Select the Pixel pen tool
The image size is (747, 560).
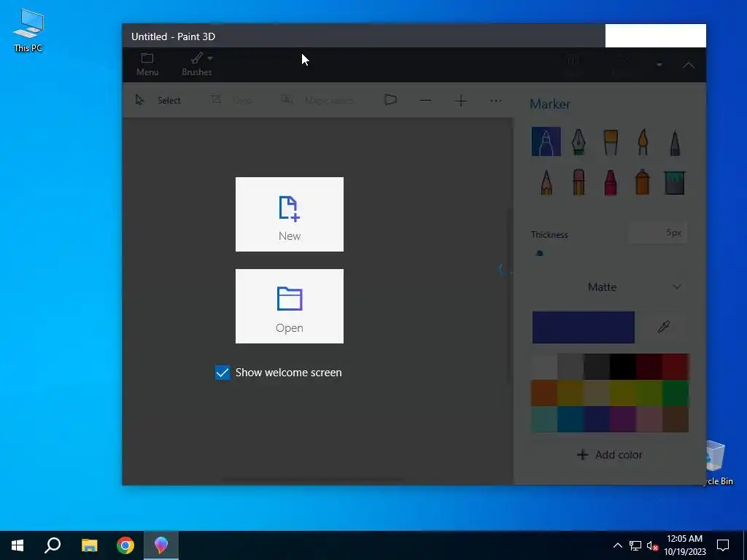[x=675, y=142]
